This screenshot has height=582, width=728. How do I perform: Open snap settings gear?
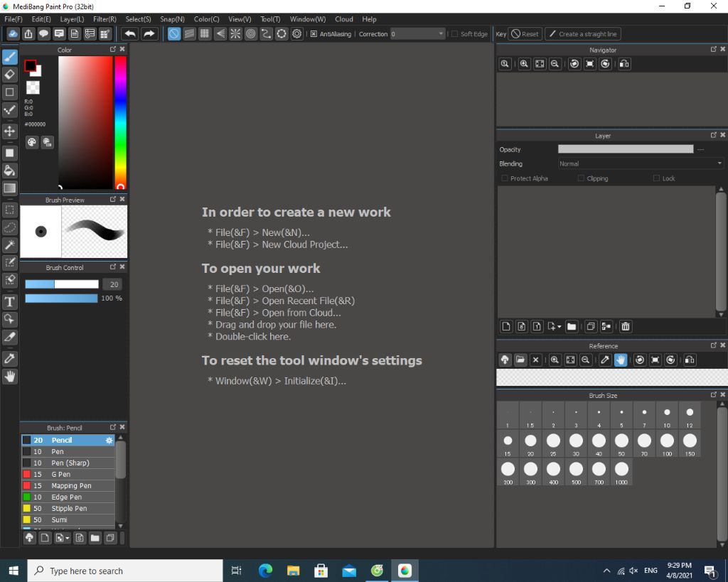[x=296, y=34]
